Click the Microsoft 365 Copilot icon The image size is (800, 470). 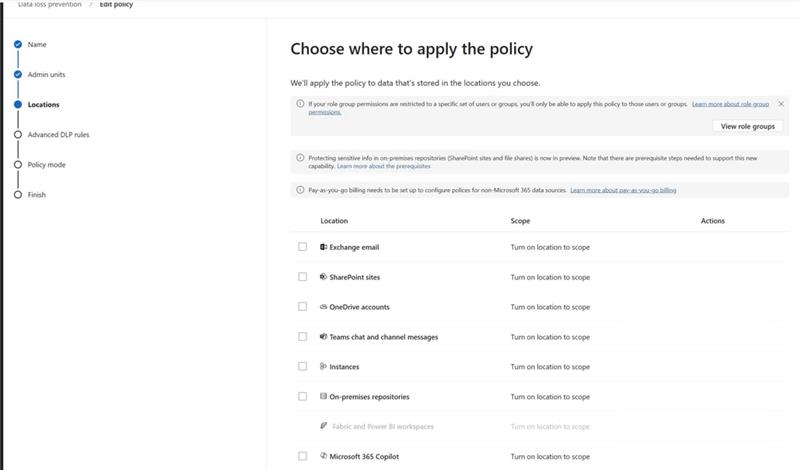(323, 456)
